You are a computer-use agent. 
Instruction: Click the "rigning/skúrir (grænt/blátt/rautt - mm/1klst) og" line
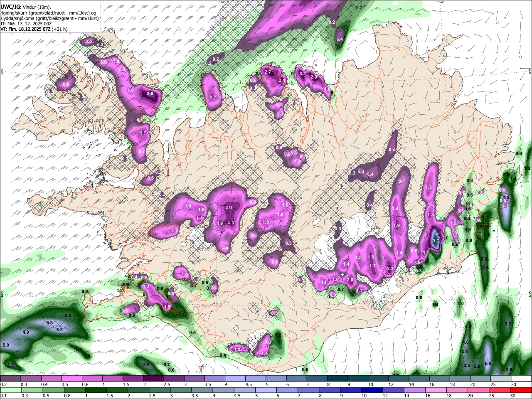[x=48, y=13]
